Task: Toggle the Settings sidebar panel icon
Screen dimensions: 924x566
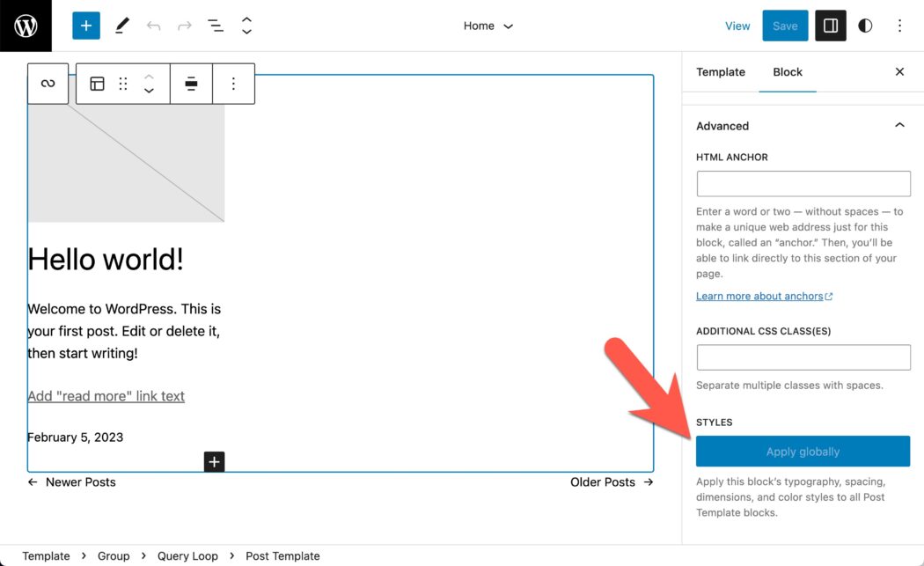Action: (x=831, y=26)
